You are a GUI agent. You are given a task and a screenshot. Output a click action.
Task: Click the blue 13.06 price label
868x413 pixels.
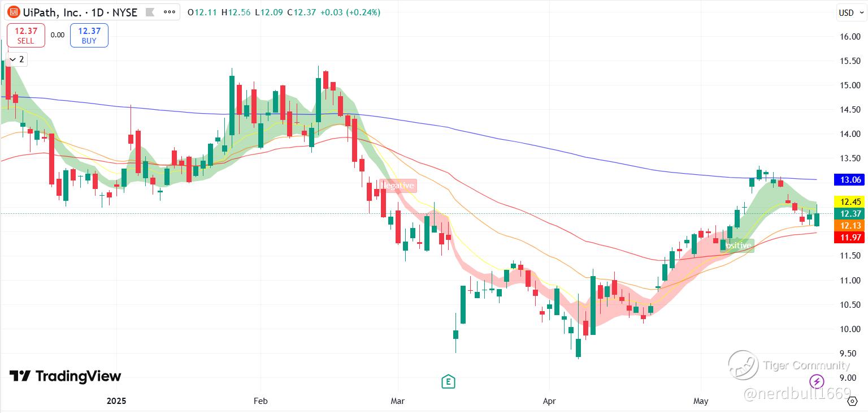(849, 180)
